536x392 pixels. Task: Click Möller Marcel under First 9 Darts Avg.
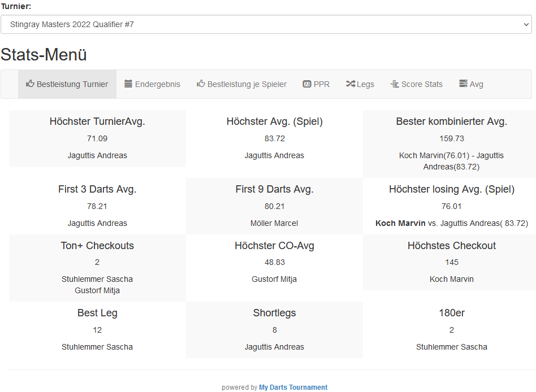pyautogui.click(x=274, y=223)
